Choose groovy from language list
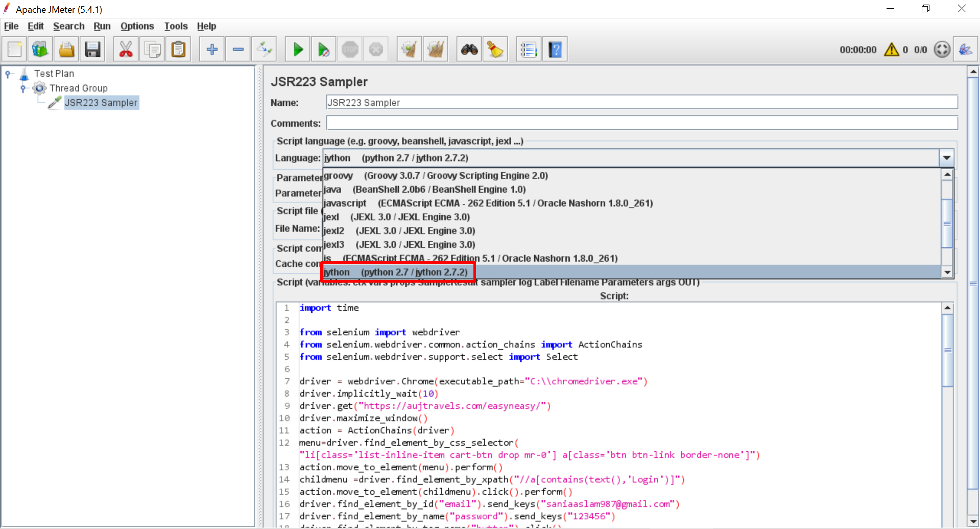 tap(632, 176)
